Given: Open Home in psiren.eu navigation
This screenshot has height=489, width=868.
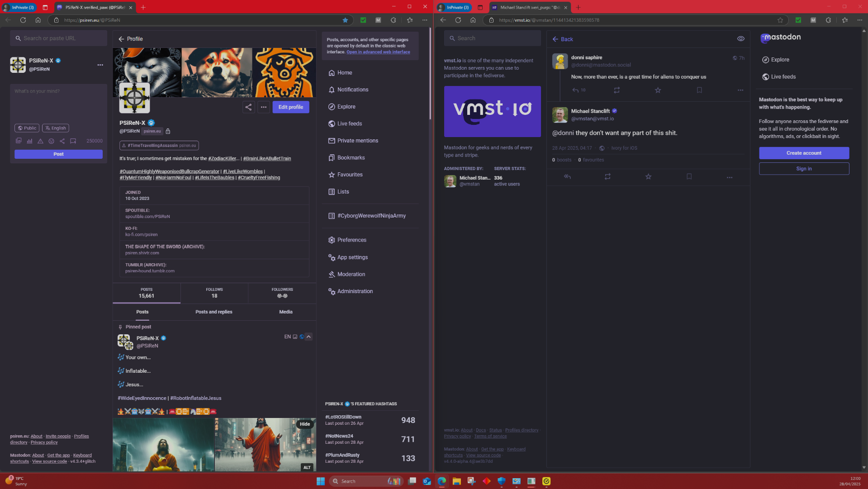Looking at the screenshot, I should 340,73.
